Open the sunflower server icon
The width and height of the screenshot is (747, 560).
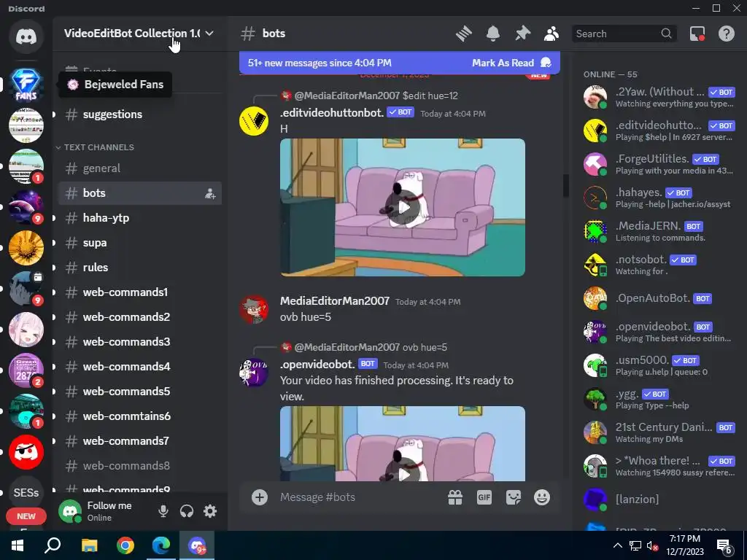[x=26, y=248]
